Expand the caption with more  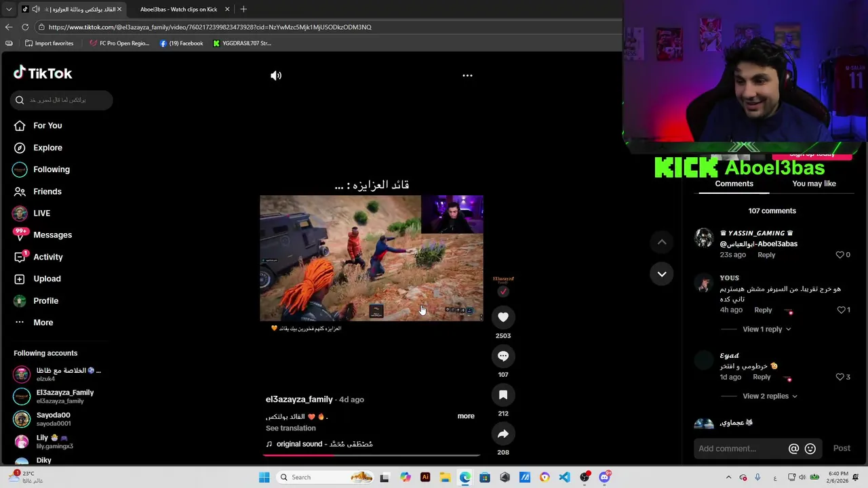pyautogui.click(x=466, y=416)
